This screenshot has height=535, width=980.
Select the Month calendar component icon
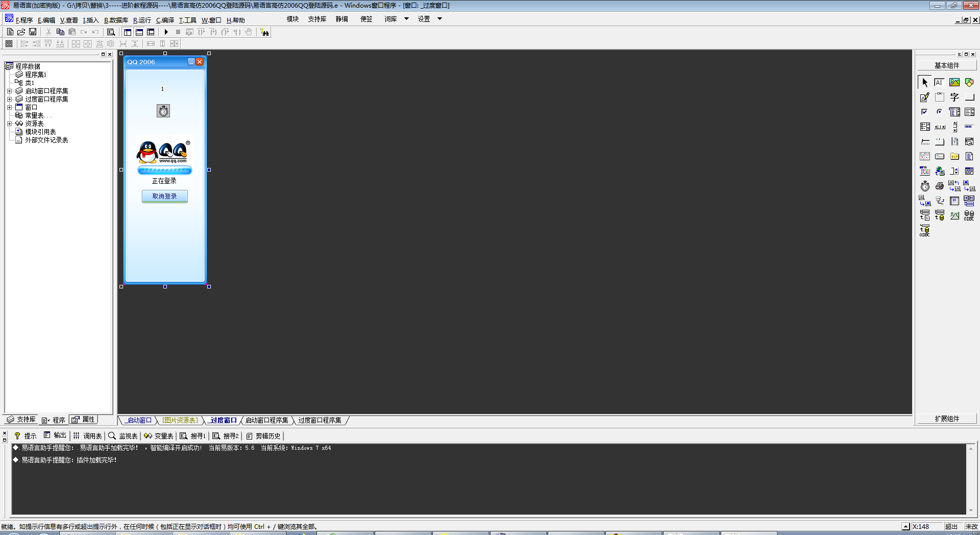click(x=925, y=156)
